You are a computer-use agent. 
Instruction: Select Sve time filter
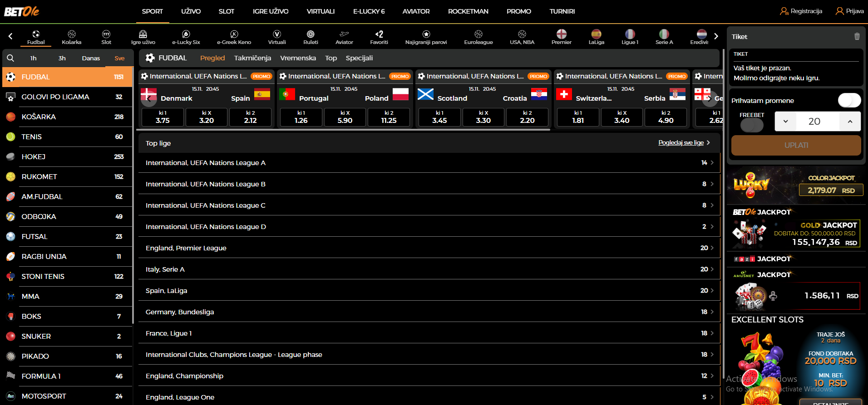[x=119, y=58]
